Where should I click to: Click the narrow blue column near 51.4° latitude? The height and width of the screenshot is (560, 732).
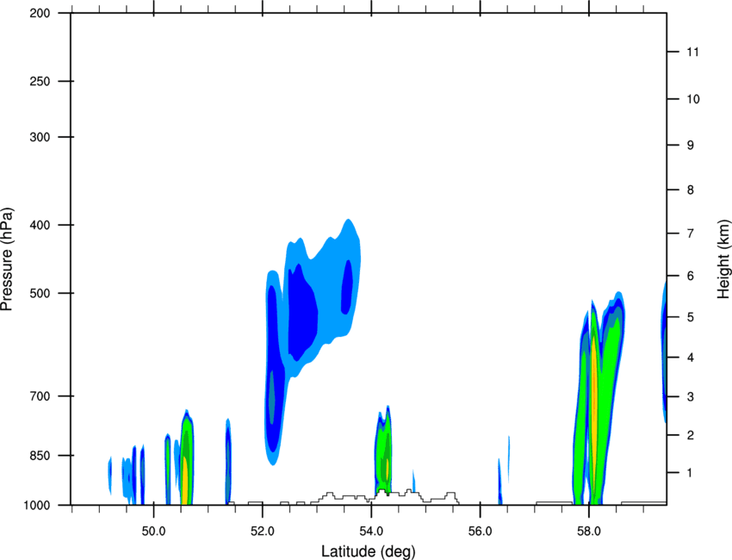click(x=228, y=462)
